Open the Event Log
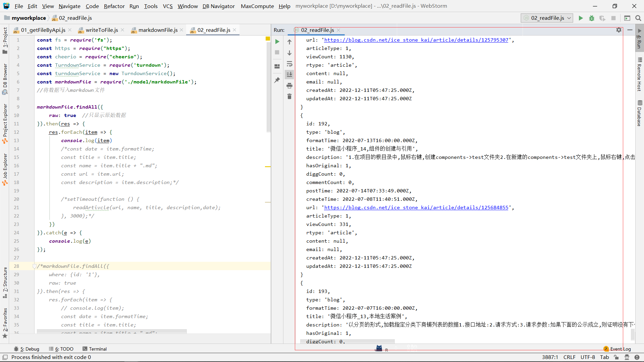Image resolution: width=644 pixels, height=362 pixels. pos(617,349)
